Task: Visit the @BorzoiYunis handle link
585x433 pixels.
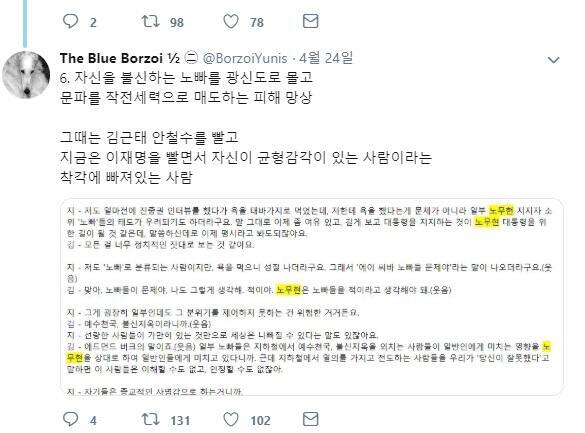Action: [x=245, y=58]
